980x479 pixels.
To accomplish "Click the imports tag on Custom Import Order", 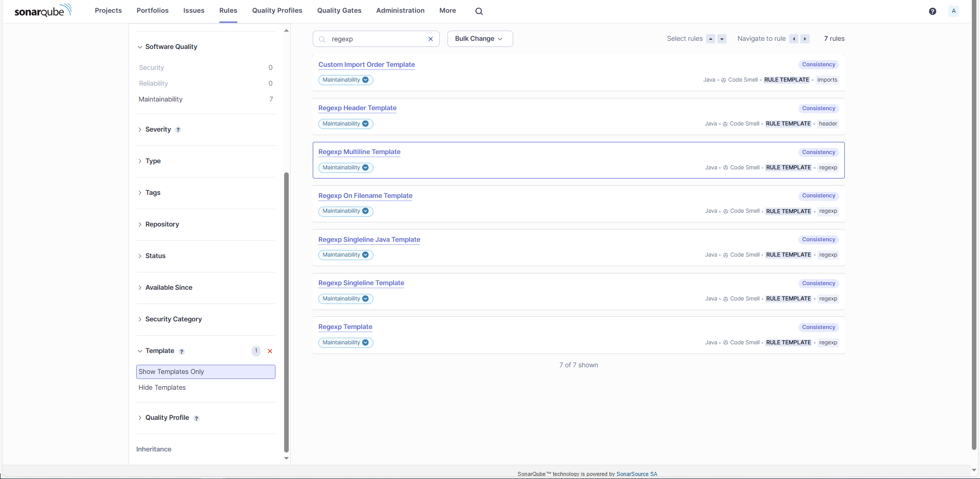I will (827, 80).
